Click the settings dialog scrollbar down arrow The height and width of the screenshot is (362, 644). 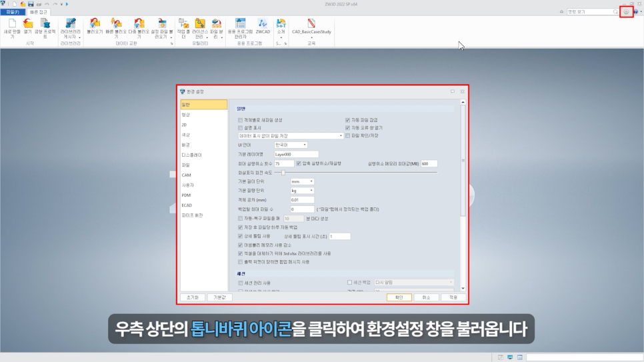pyautogui.click(x=463, y=289)
